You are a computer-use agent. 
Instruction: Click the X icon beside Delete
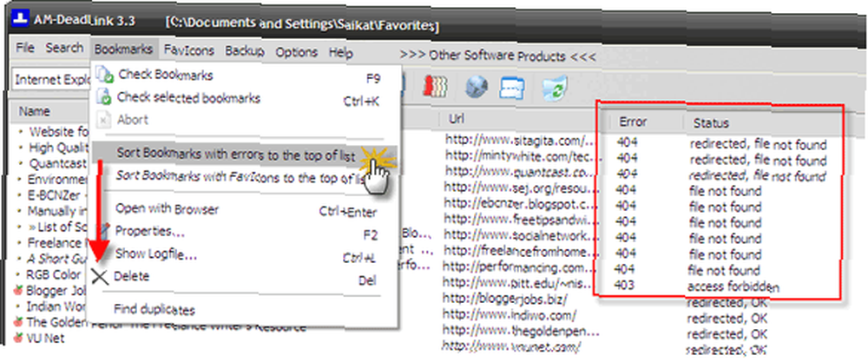100,276
